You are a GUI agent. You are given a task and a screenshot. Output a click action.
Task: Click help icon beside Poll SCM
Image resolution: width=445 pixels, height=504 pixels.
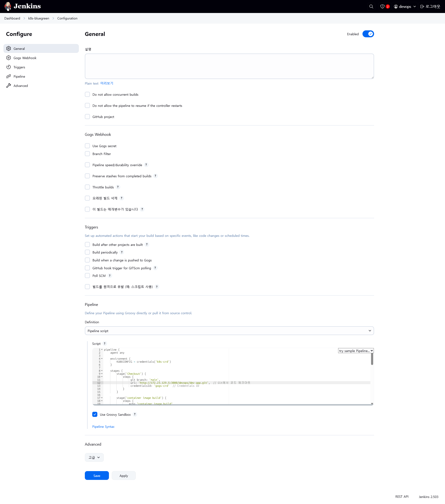coord(110,276)
